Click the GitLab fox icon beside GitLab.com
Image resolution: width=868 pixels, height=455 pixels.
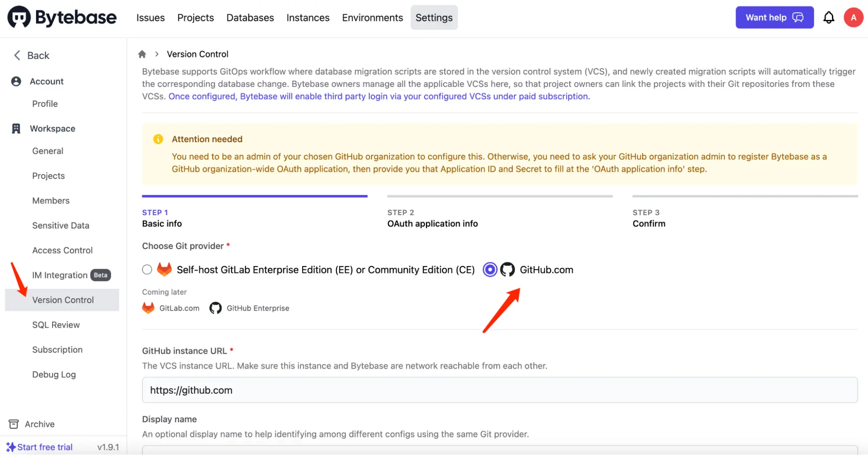click(x=148, y=308)
